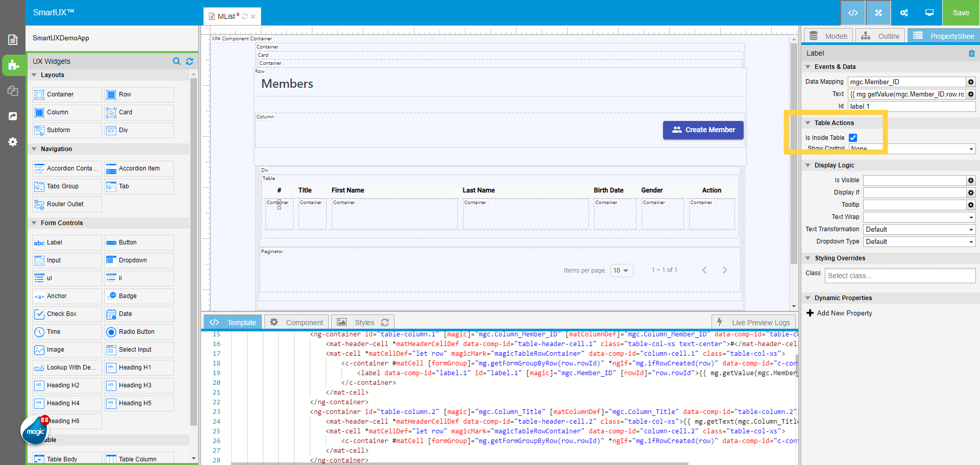Click the Select class input field
Image resolution: width=980 pixels, height=465 pixels.
pos(900,276)
